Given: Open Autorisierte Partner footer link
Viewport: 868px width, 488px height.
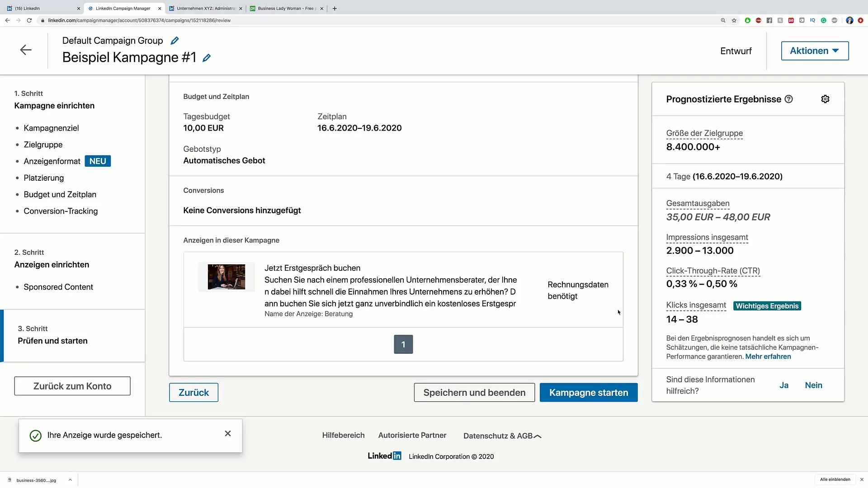Looking at the screenshot, I should [x=412, y=435].
